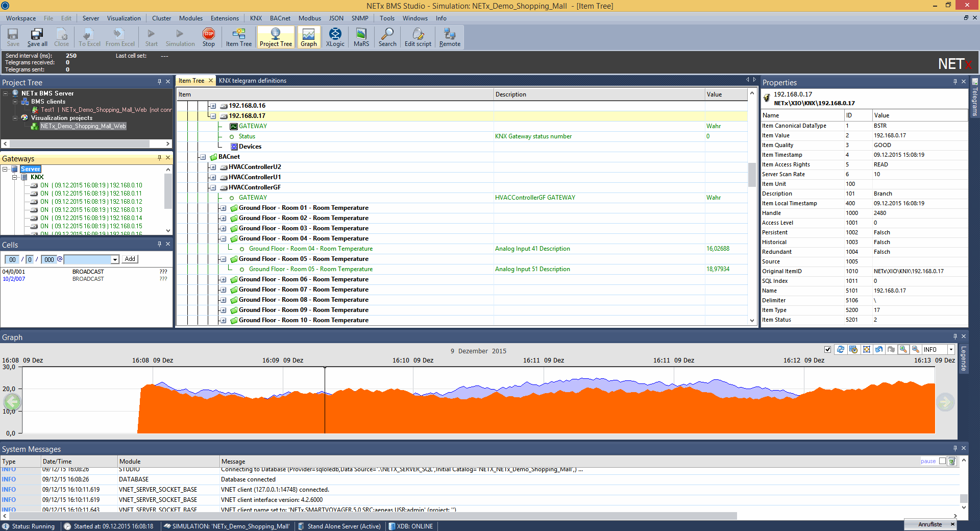Switch to KNX telegram definitions tab
Image resolution: width=980 pixels, height=531 pixels.
pyautogui.click(x=253, y=81)
